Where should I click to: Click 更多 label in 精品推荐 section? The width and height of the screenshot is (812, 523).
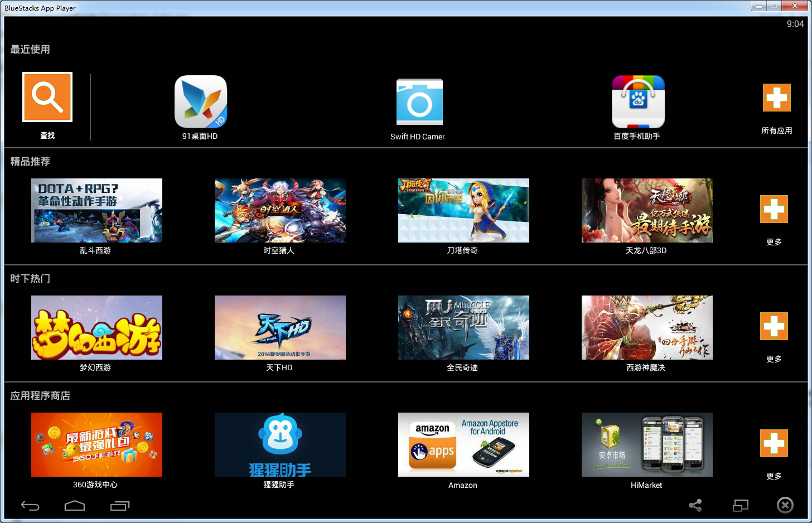coord(774,242)
